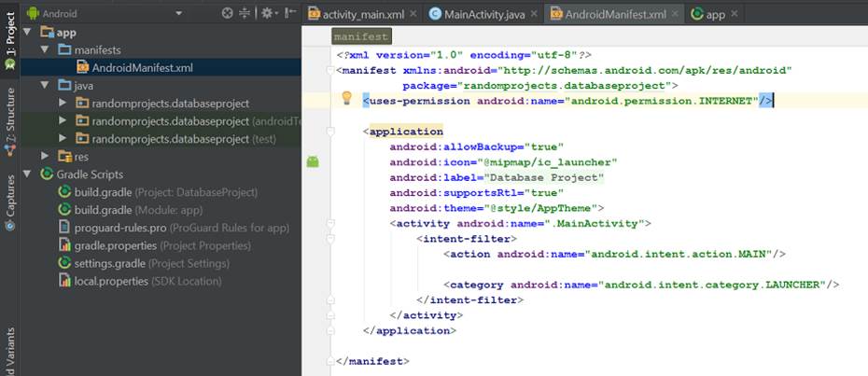Expand the randomprojects.databaseproject (test) package

(63, 138)
